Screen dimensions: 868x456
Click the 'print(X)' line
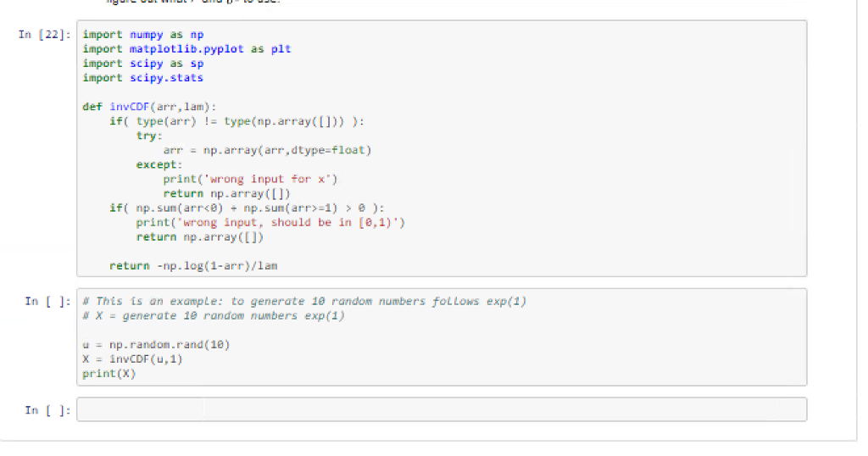(x=109, y=373)
